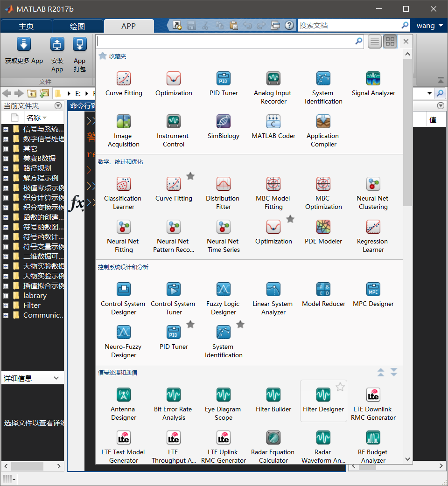Expand the 数字信号处理 folder
Image resolution: width=448 pixels, height=486 pixels.
coord(6,139)
